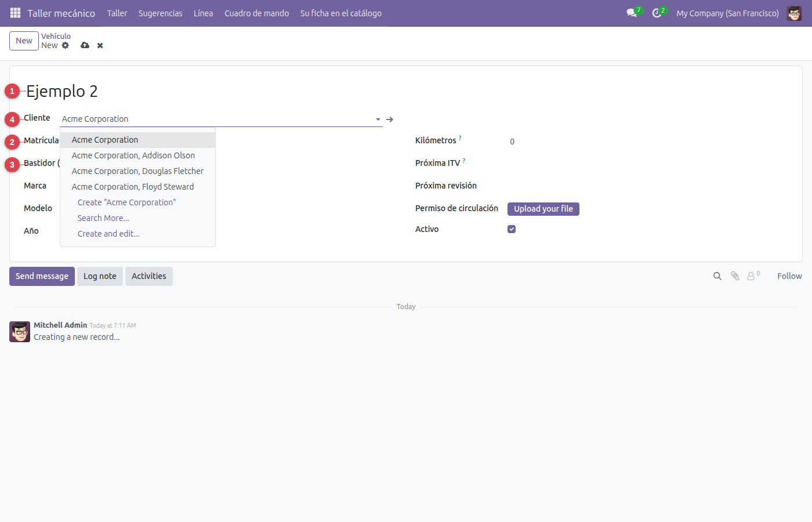Open the Taller menu
This screenshot has height=522, width=812.
click(x=117, y=13)
